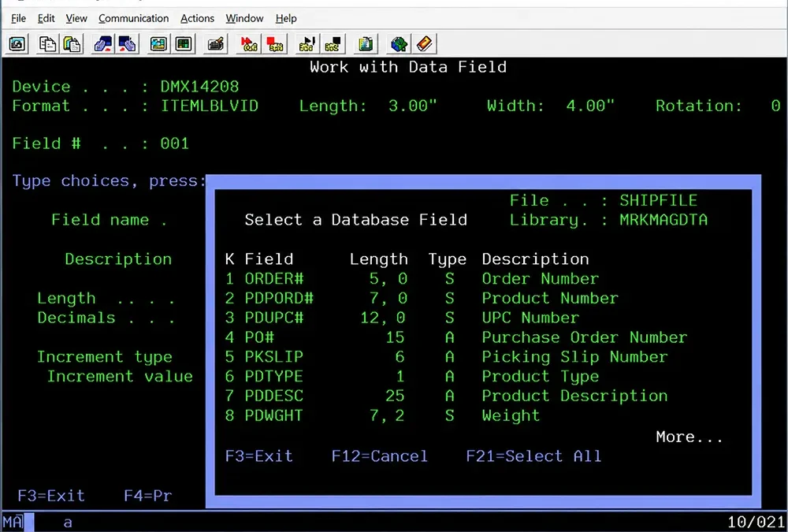Click the MA status indicator
The height and width of the screenshot is (532, 788).
point(13,523)
